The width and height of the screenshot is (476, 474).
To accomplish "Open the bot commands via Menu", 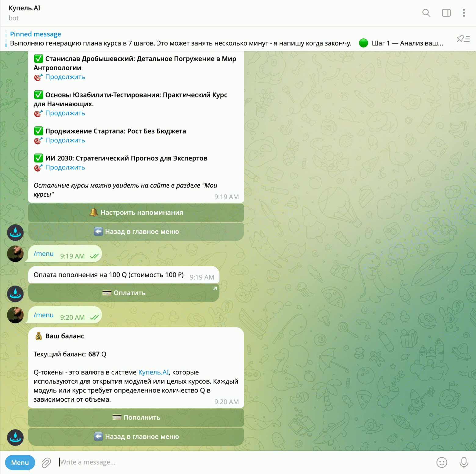I will point(20,462).
